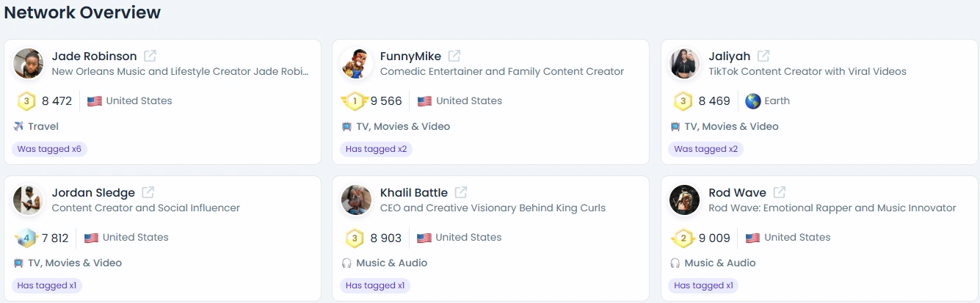This screenshot has height=303, width=980.
Task: Open Jade Robinson's external profile link icon
Action: 150,56
